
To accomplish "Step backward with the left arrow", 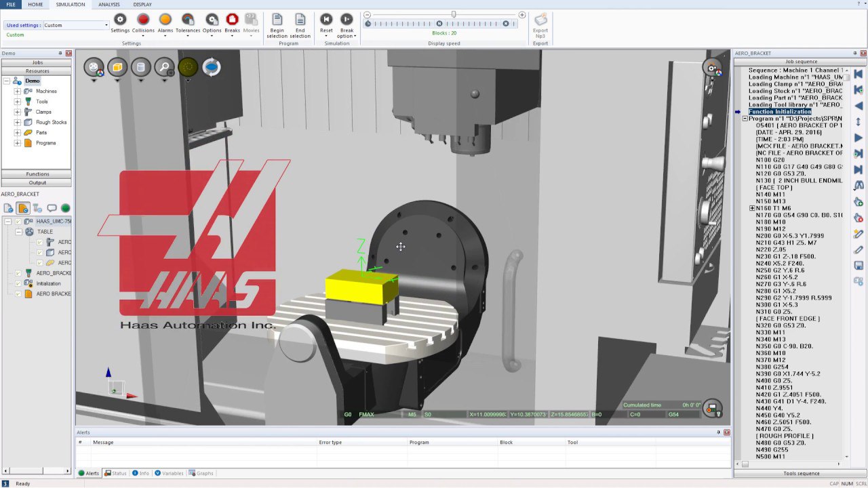I will pyautogui.click(x=859, y=106).
